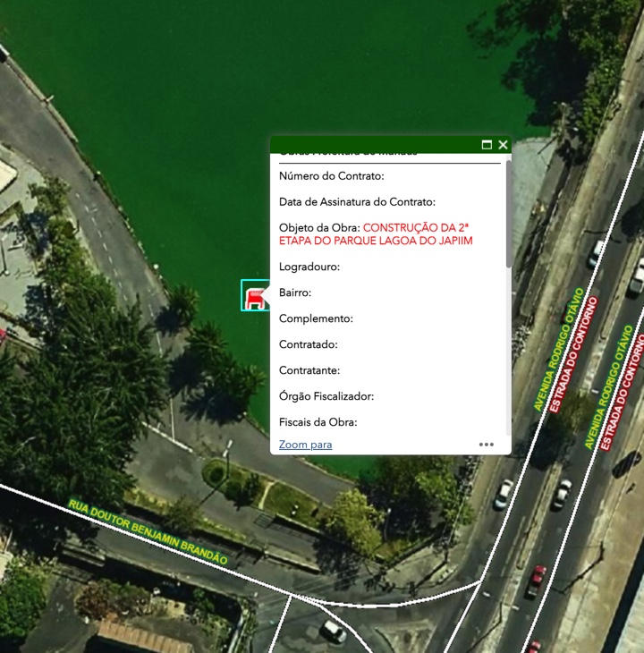Image resolution: width=644 pixels, height=653 pixels.
Task: Click the popup vertical scrollbar thumb
Action: pos(508,213)
